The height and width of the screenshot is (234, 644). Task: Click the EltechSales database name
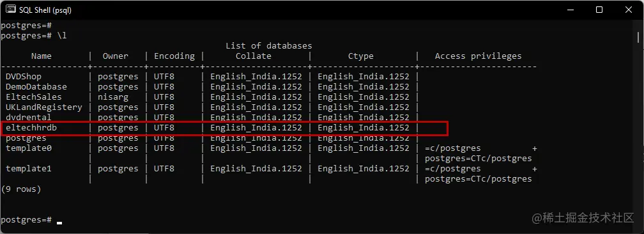(x=34, y=97)
